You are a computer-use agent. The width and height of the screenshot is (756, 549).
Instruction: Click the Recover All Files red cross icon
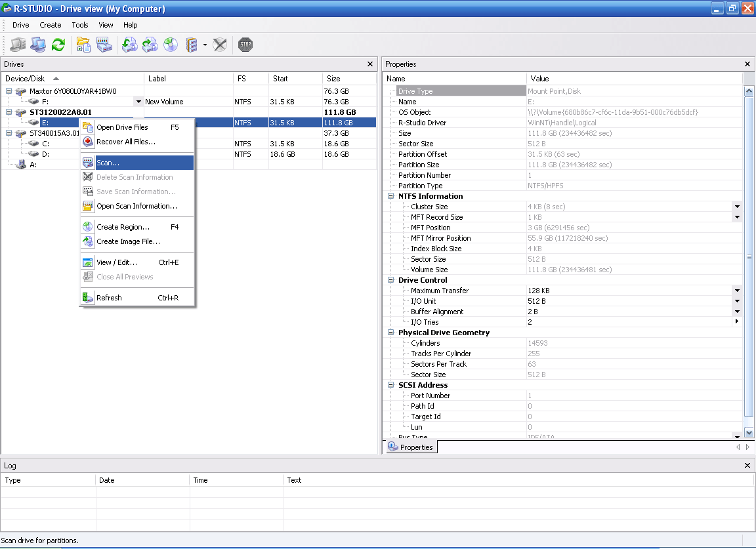[x=88, y=142]
